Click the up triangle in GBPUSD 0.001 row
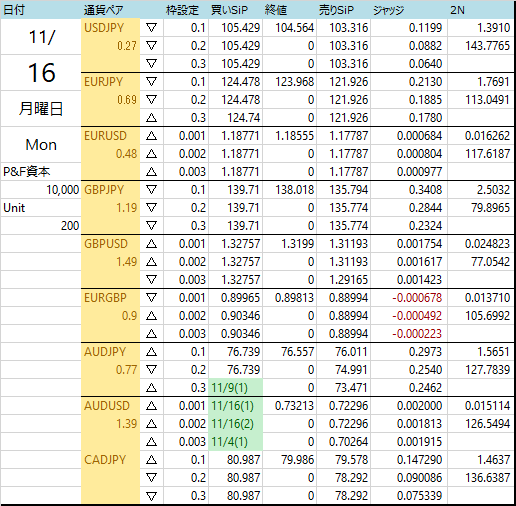Image resolution: width=516 pixels, height=506 pixels. click(151, 244)
